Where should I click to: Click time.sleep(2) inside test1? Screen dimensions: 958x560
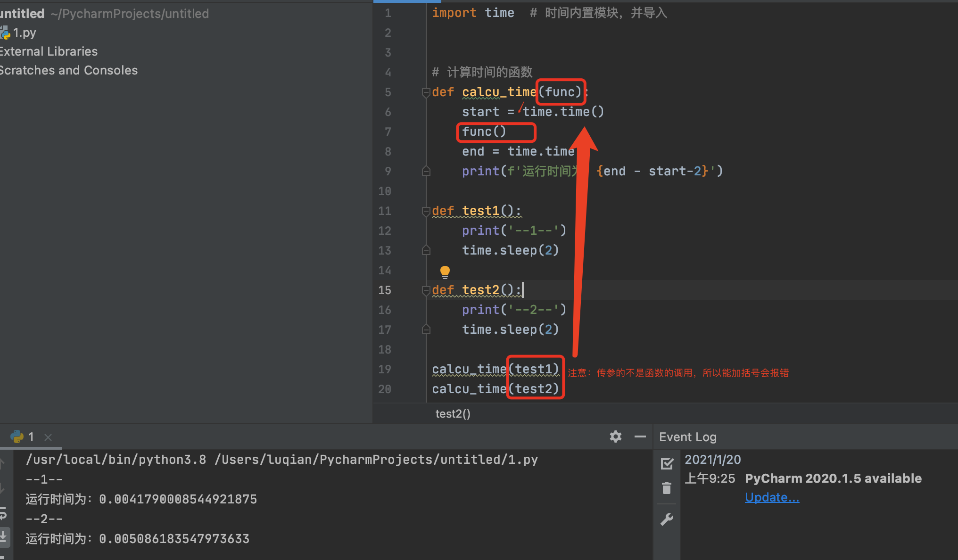pos(510,250)
